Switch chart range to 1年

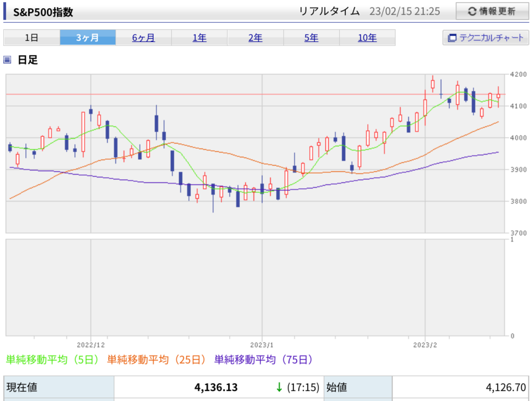click(199, 38)
